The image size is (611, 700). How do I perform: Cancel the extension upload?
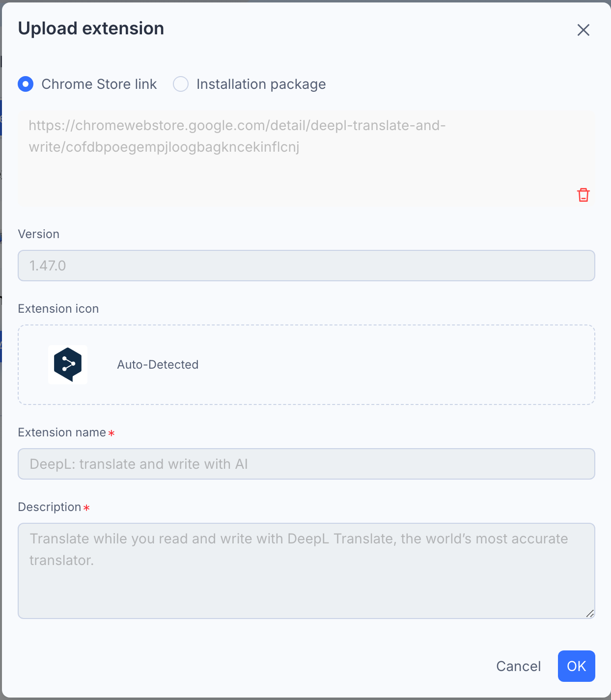click(518, 666)
